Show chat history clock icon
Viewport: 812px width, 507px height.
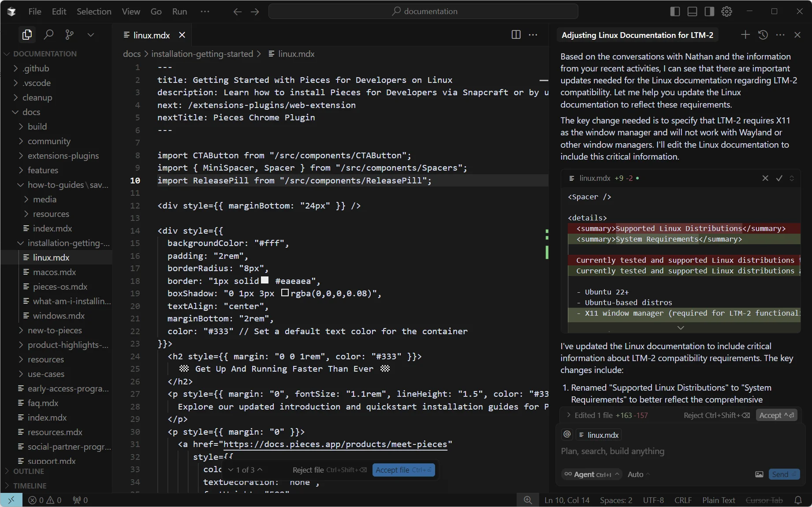[x=763, y=35]
